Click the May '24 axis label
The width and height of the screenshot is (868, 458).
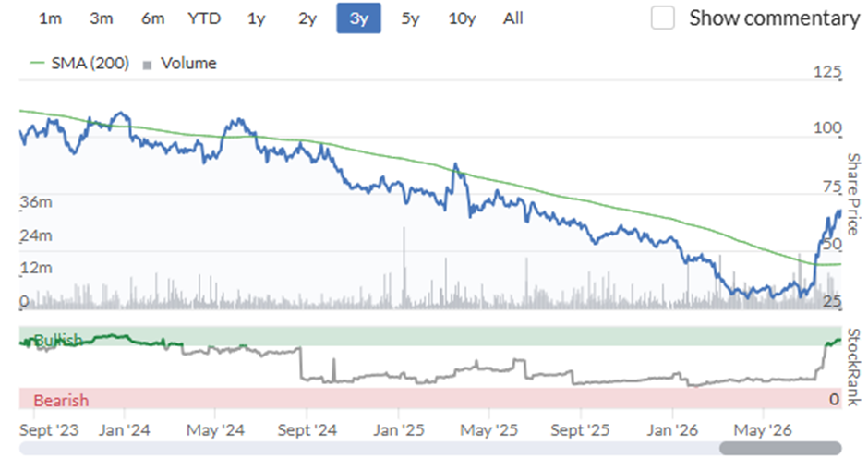[x=215, y=430]
